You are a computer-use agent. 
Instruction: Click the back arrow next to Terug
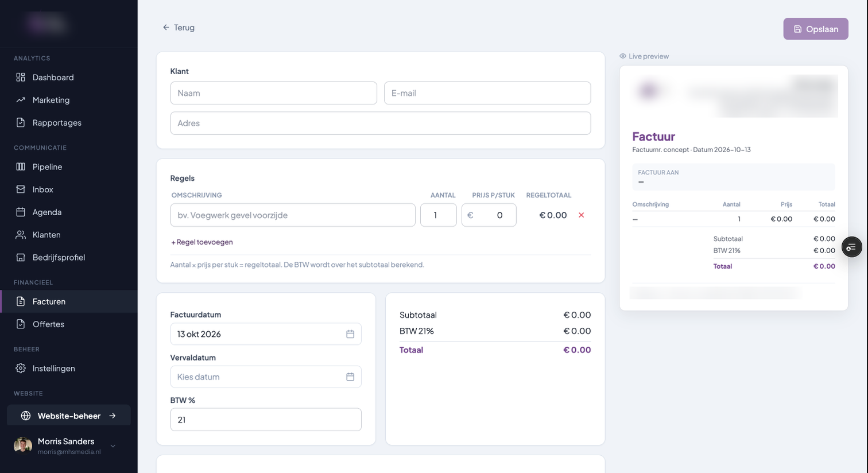point(166,28)
